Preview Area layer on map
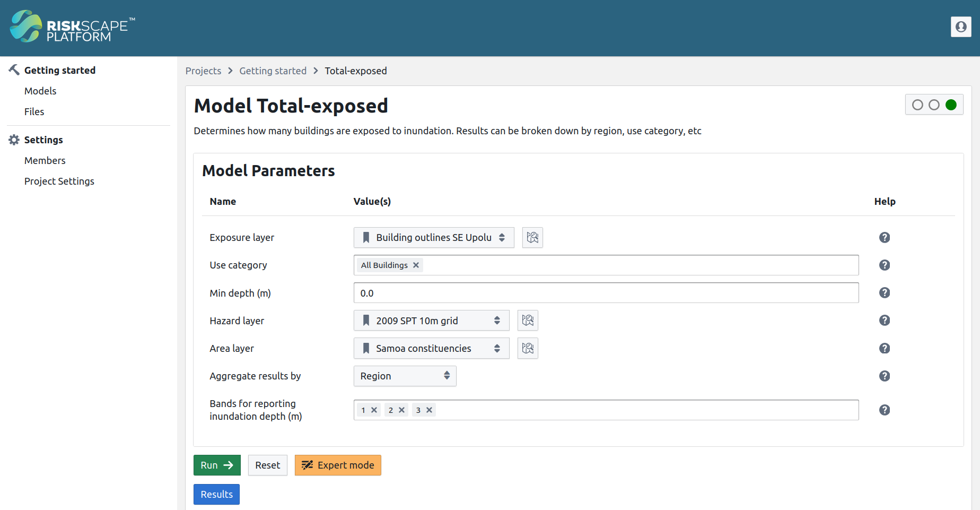The height and width of the screenshot is (510, 980). click(x=528, y=348)
